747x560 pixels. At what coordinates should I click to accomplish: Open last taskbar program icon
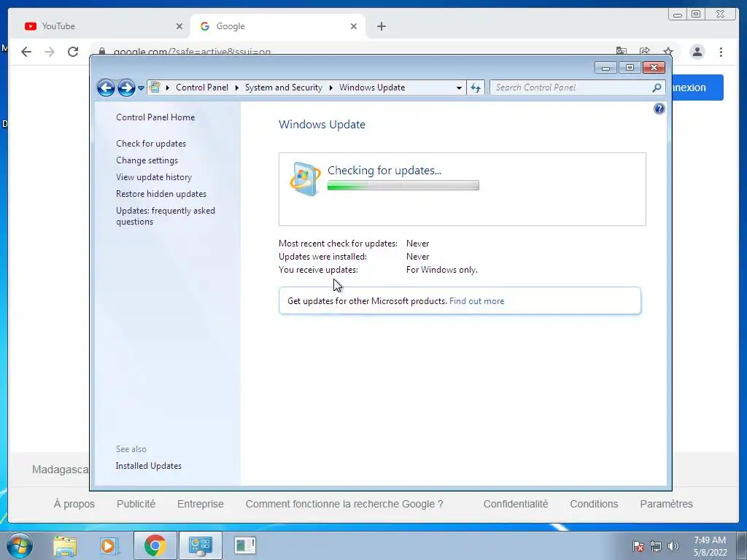tap(245, 545)
